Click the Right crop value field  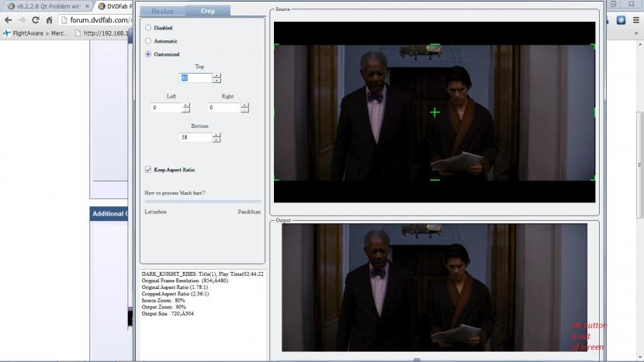tap(223, 108)
